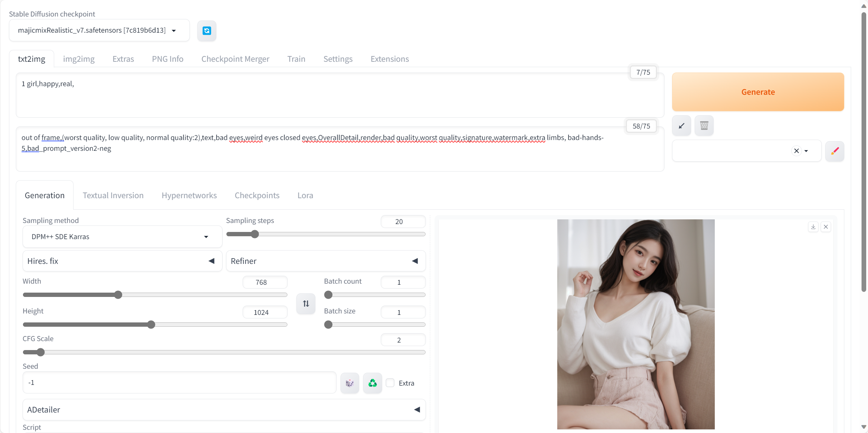Click the Width value field showing 768

[x=265, y=282]
